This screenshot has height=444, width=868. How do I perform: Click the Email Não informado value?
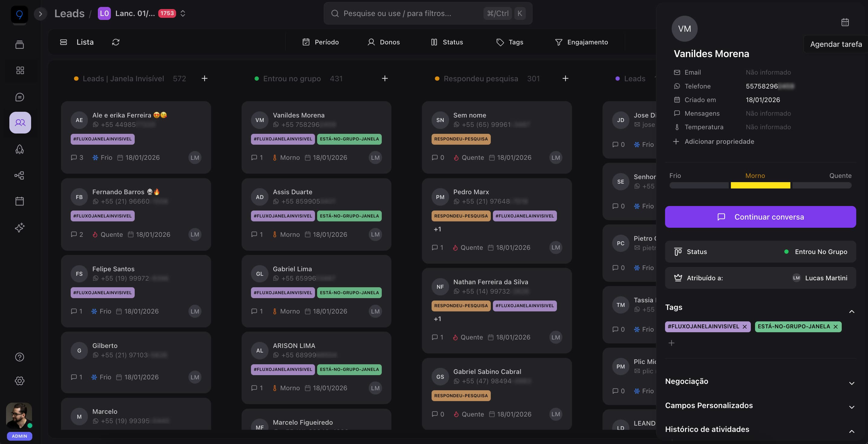tap(768, 72)
